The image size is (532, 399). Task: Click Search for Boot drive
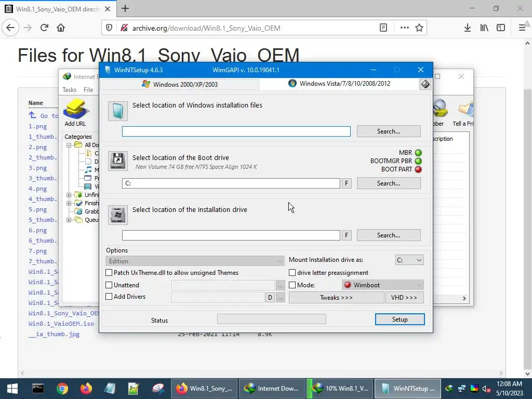point(389,183)
